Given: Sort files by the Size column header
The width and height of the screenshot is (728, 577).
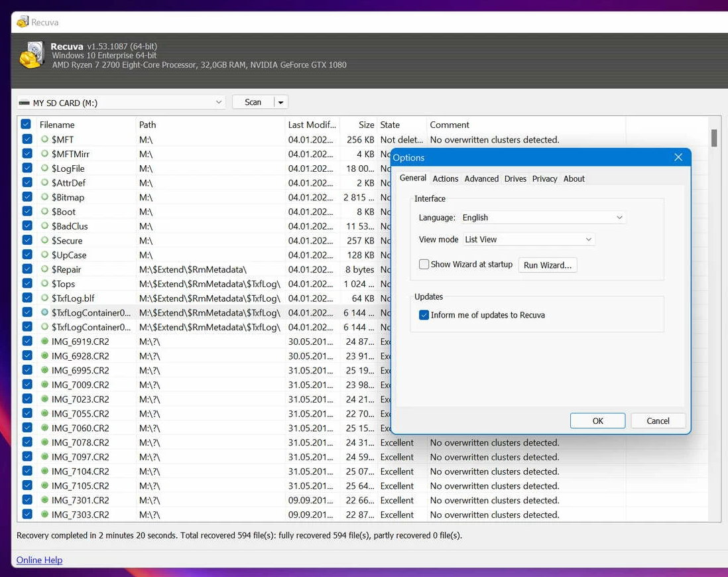Looking at the screenshot, I should pos(359,125).
